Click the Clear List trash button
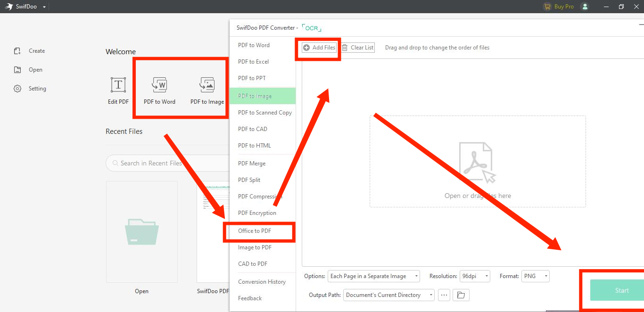 click(358, 48)
